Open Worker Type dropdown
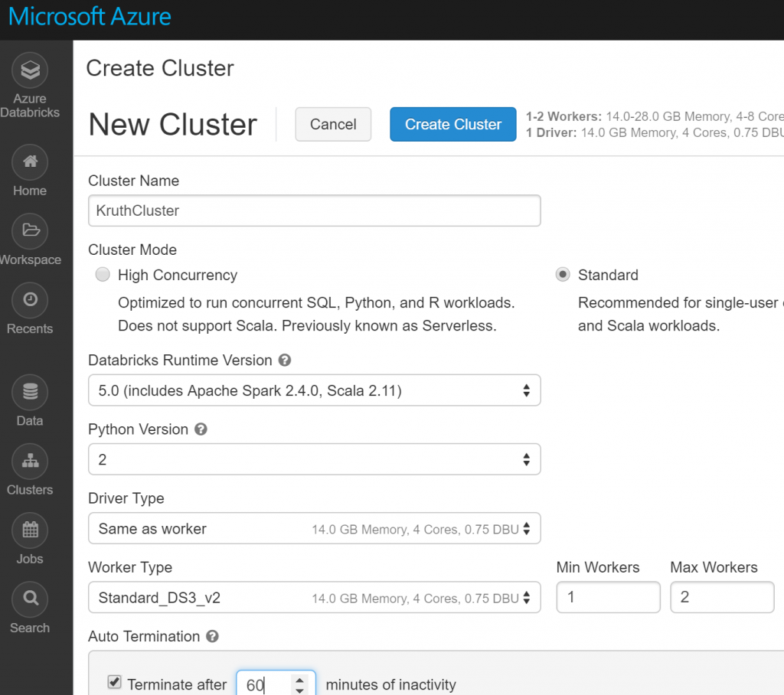 (x=315, y=597)
